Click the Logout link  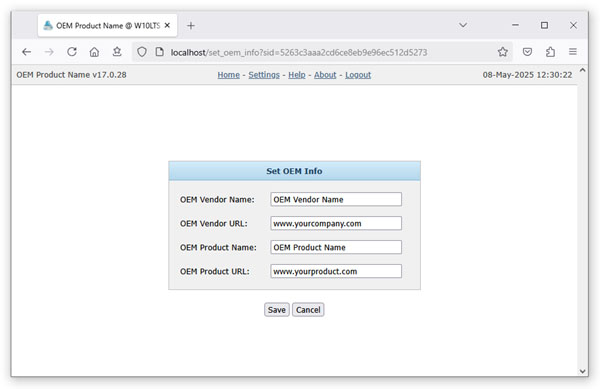pos(358,75)
